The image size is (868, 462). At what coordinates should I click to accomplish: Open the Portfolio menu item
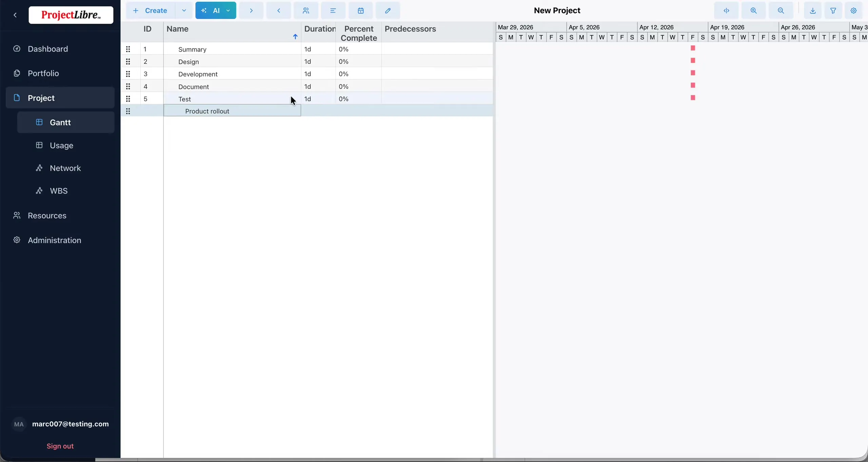click(60, 73)
